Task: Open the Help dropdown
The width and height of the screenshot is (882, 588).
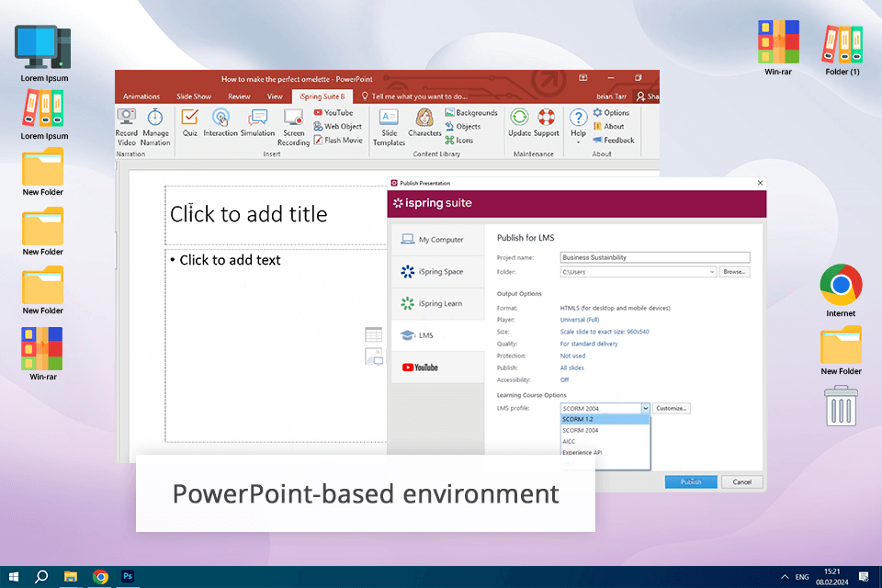Action: pos(578,126)
